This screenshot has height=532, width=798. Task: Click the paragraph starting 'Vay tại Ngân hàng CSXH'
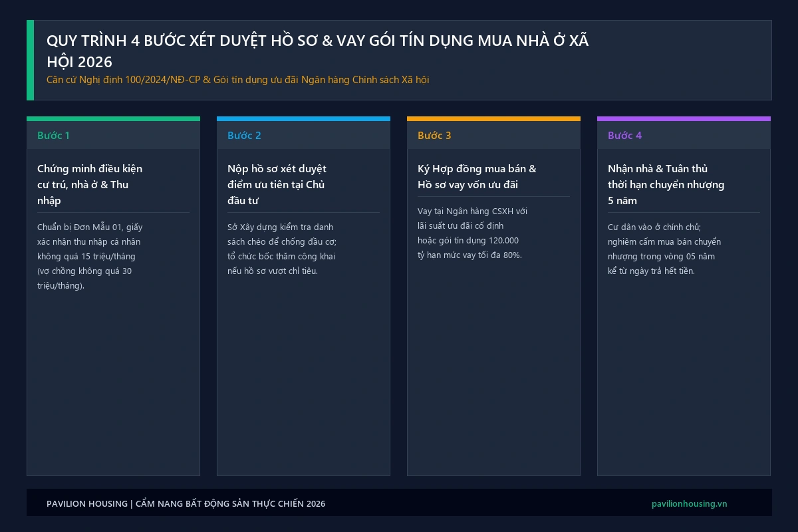tap(472, 233)
